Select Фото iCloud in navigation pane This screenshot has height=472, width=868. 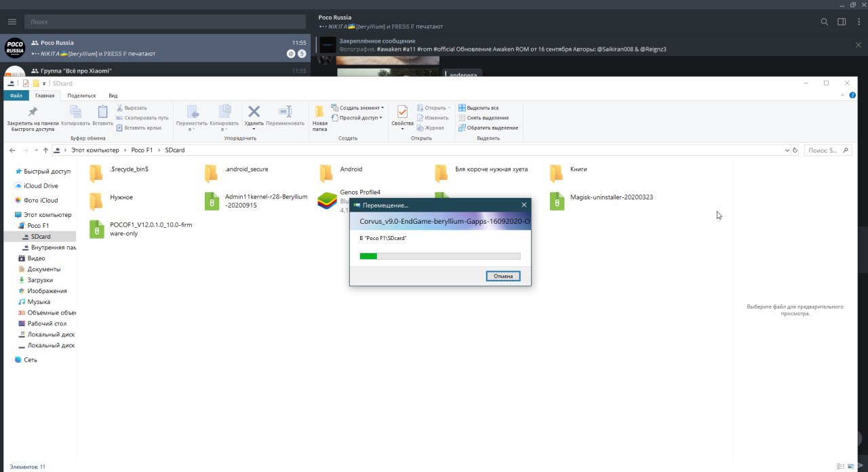[x=40, y=200]
